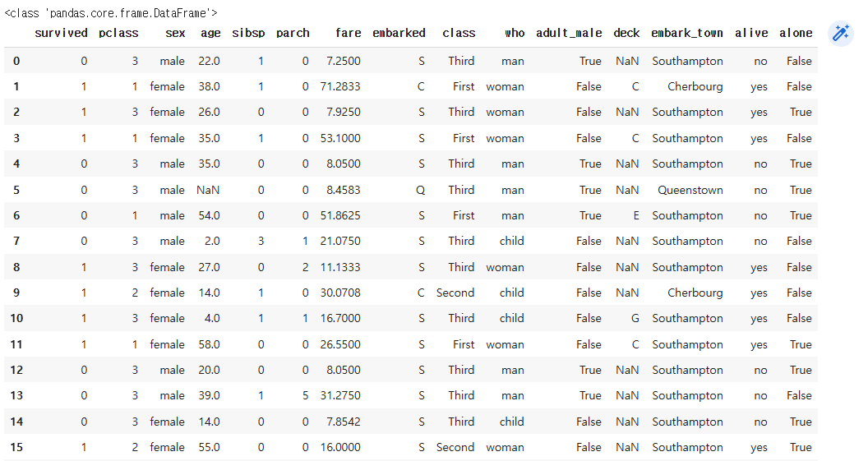
Task: Click deck value G in row 10
Action: [635, 318]
